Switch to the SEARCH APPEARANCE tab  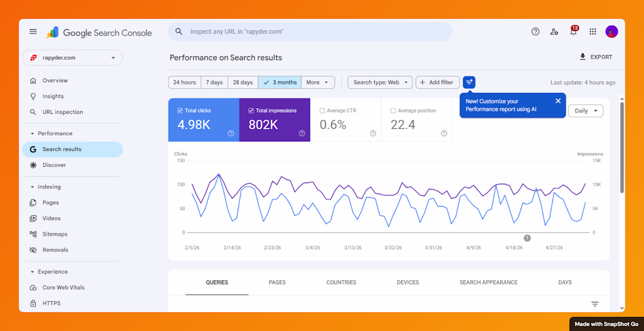(x=488, y=282)
